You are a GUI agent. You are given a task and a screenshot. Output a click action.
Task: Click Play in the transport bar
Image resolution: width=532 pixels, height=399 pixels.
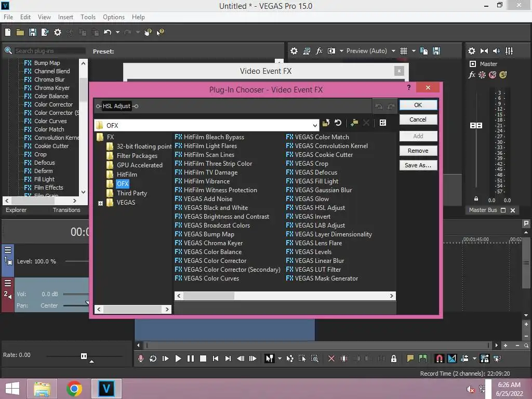[178, 358]
